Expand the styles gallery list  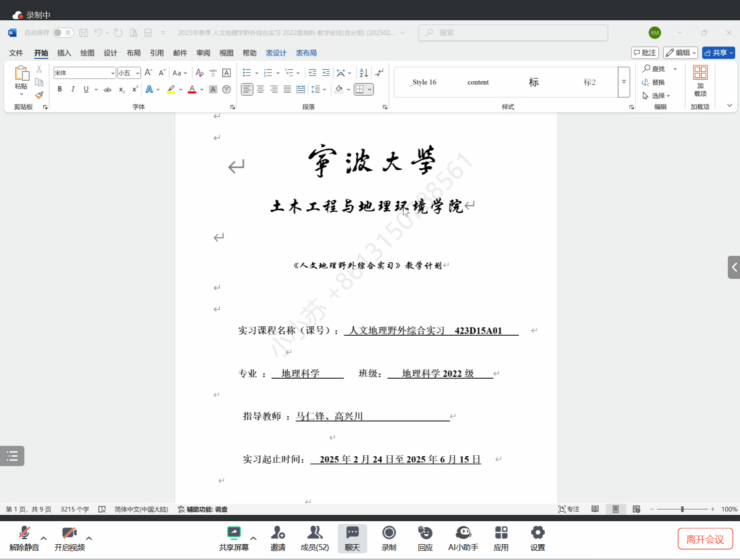click(624, 82)
